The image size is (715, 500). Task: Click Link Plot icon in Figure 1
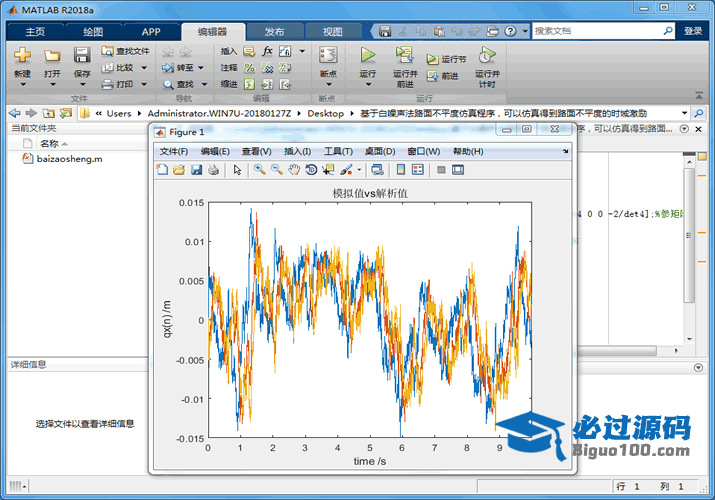click(377, 170)
